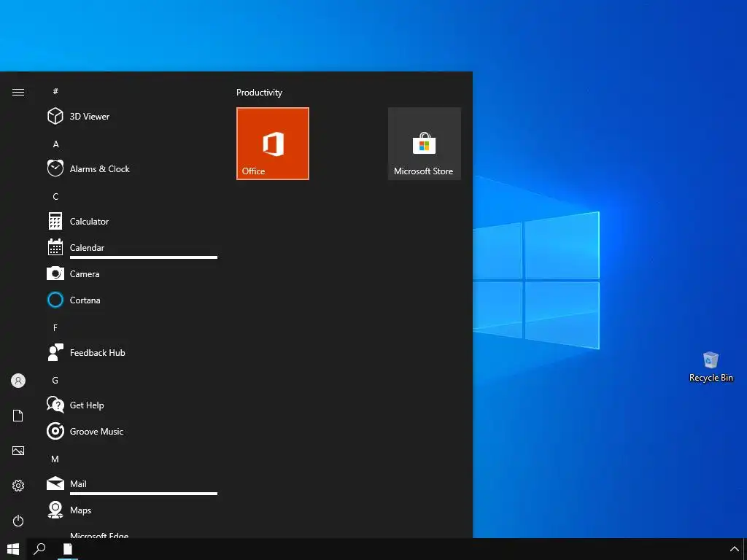The width and height of the screenshot is (747, 560).
Task: Click the 'A' letter group header
Action: click(55, 144)
